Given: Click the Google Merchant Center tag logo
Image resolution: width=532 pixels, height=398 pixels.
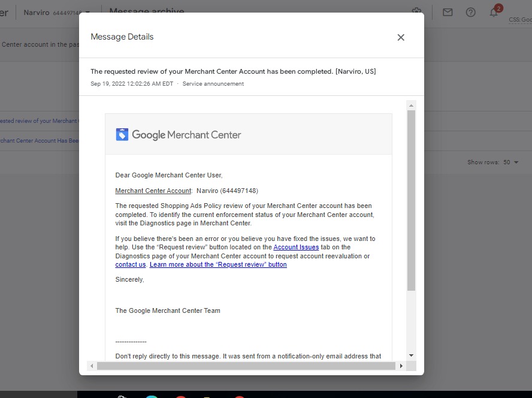Looking at the screenshot, I should [x=122, y=134].
